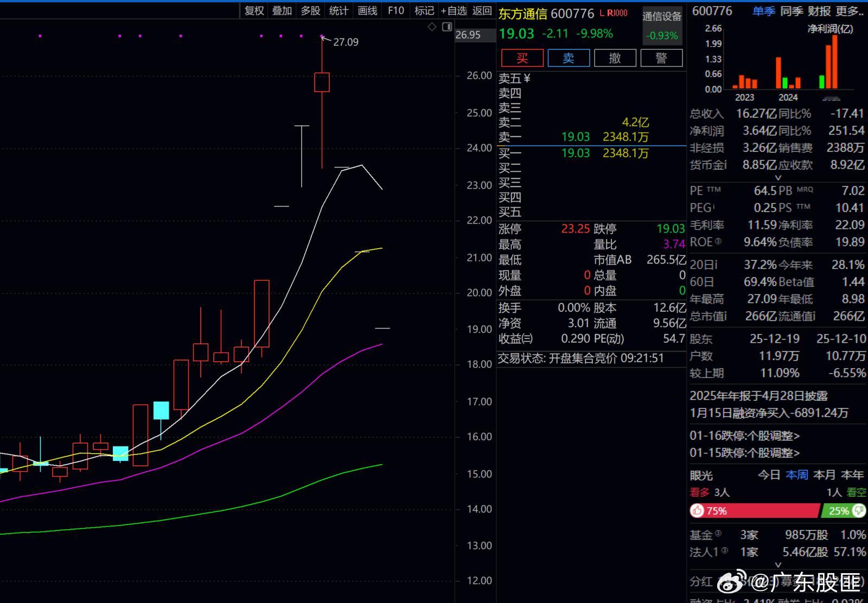The height and width of the screenshot is (603, 868).
Task: Expand the institutional holders chevron below 法人1
Action: (x=778, y=564)
